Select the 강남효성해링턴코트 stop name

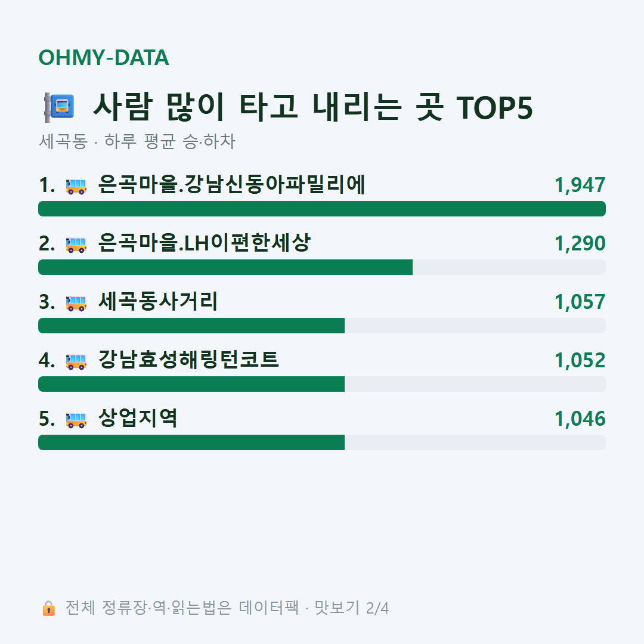188,360
